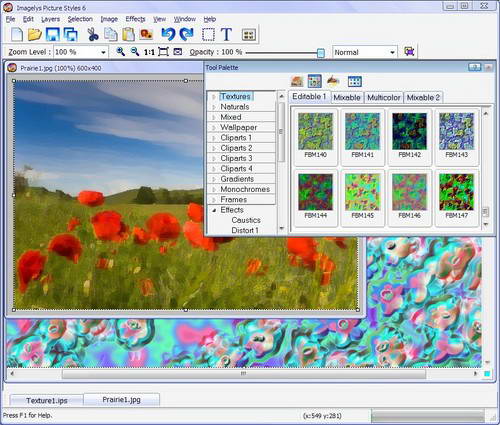The width and height of the screenshot is (500, 425).
Task: Open a file with folder icon
Action: (34, 34)
